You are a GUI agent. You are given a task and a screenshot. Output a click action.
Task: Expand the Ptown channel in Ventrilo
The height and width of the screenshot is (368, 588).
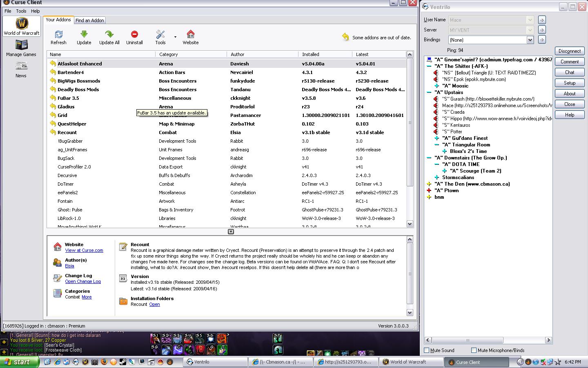point(429,191)
